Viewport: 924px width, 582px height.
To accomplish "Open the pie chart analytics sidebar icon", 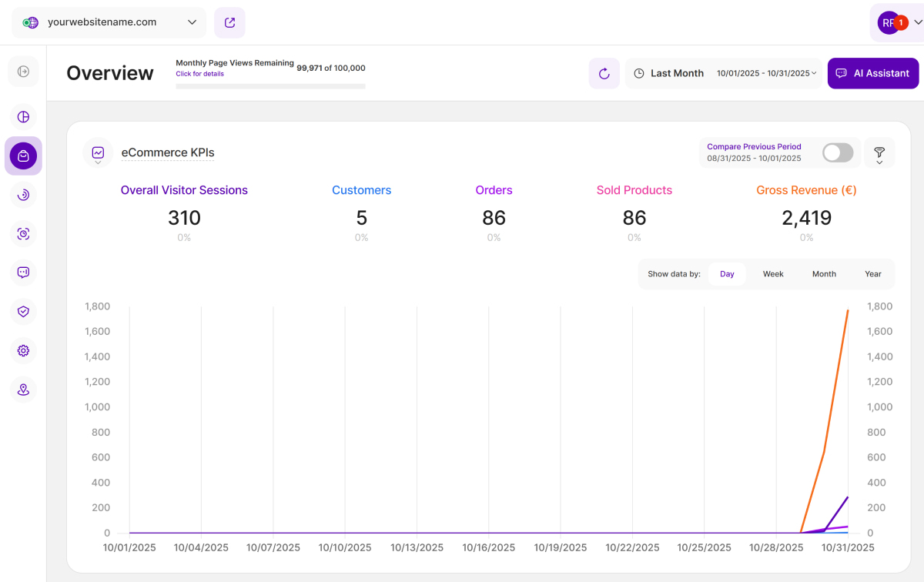I will point(23,117).
